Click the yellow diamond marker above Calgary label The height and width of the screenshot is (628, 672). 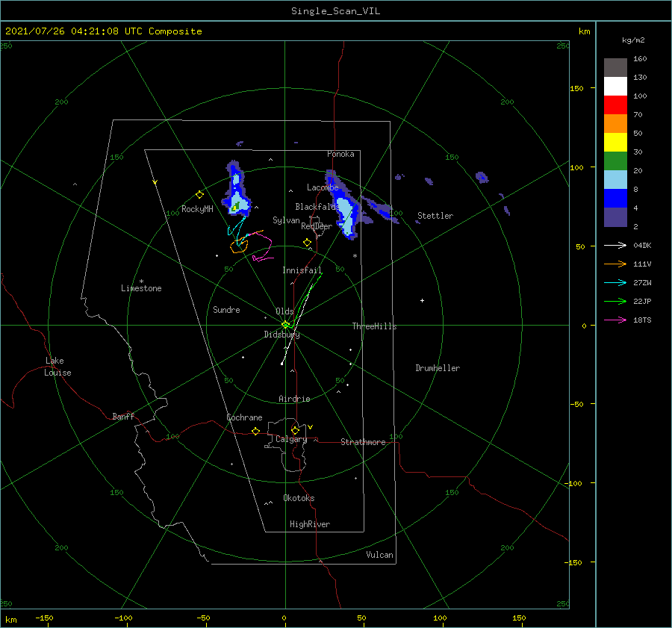(x=295, y=430)
